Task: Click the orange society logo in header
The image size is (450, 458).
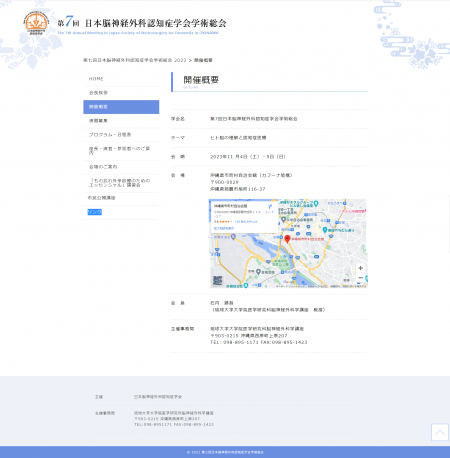Action: (36, 23)
